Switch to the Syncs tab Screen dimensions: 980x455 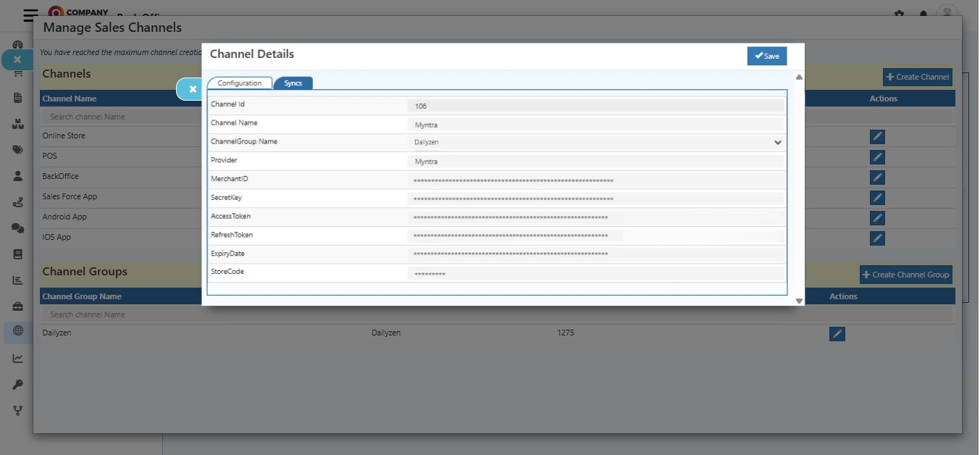293,83
